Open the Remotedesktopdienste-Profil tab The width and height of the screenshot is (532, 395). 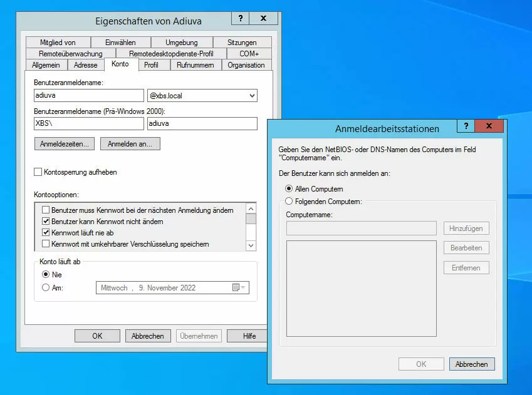coord(170,54)
